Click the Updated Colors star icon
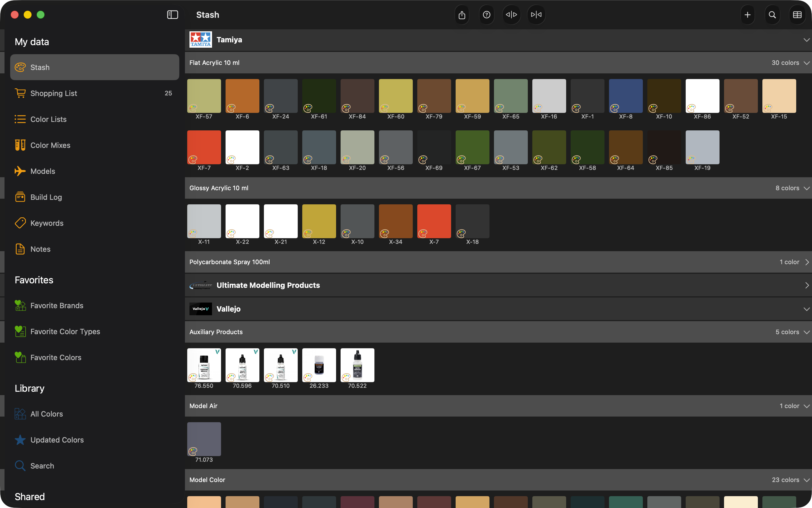The width and height of the screenshot is (812, 508). coord(20,440)
